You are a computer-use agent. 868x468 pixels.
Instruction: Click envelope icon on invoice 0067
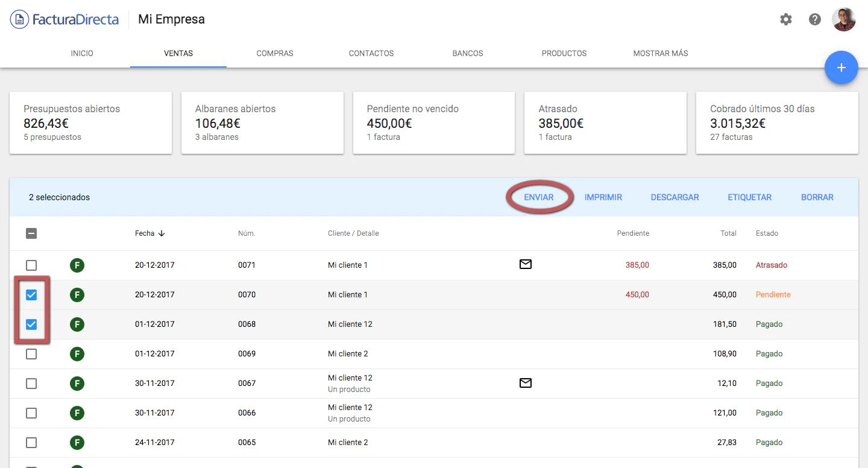pyautogui.click(x=526, y=383)
